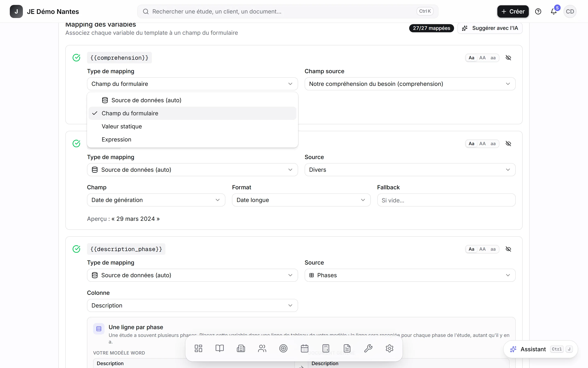Open the book icon in the bottom dock
Image resolution: width=588 pixels, height=368 pixels.
220,348
